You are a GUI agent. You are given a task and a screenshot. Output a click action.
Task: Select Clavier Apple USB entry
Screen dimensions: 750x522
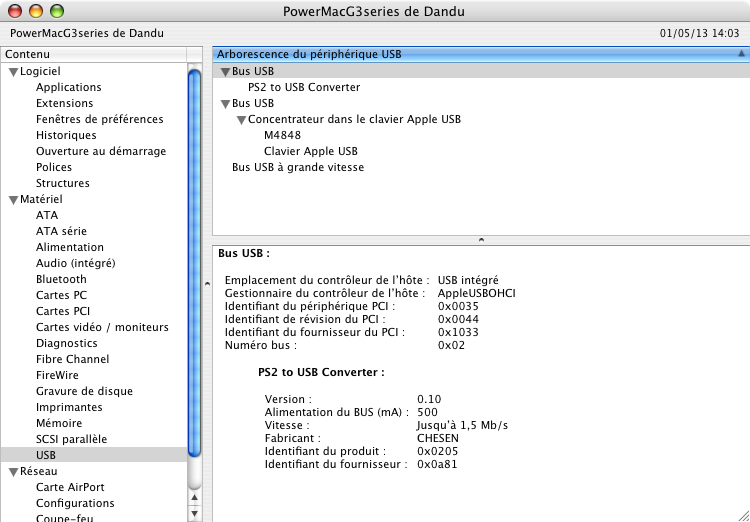coord(310,151)
